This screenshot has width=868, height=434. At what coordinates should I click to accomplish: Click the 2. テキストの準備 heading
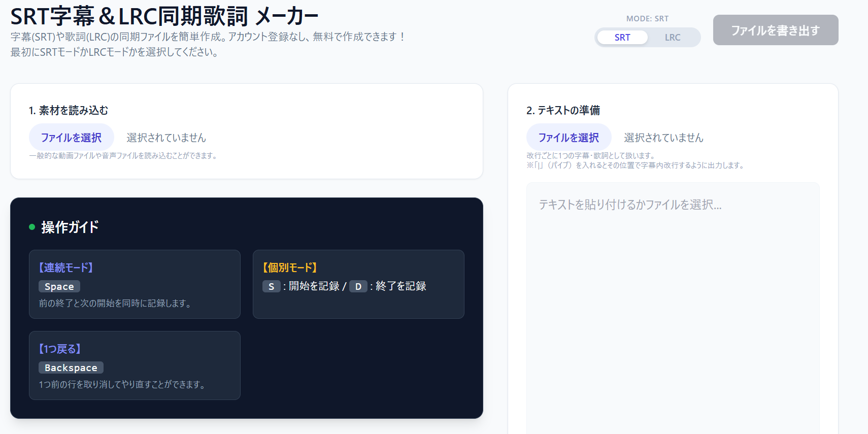pyautogui.click(x=563, y=110)
